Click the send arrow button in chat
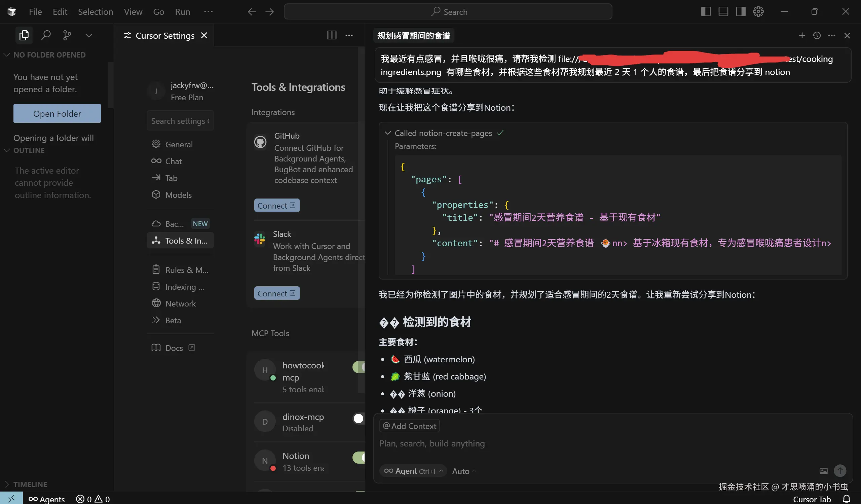The width and height of the screenshot is (861, 504). tap(840, 470)
